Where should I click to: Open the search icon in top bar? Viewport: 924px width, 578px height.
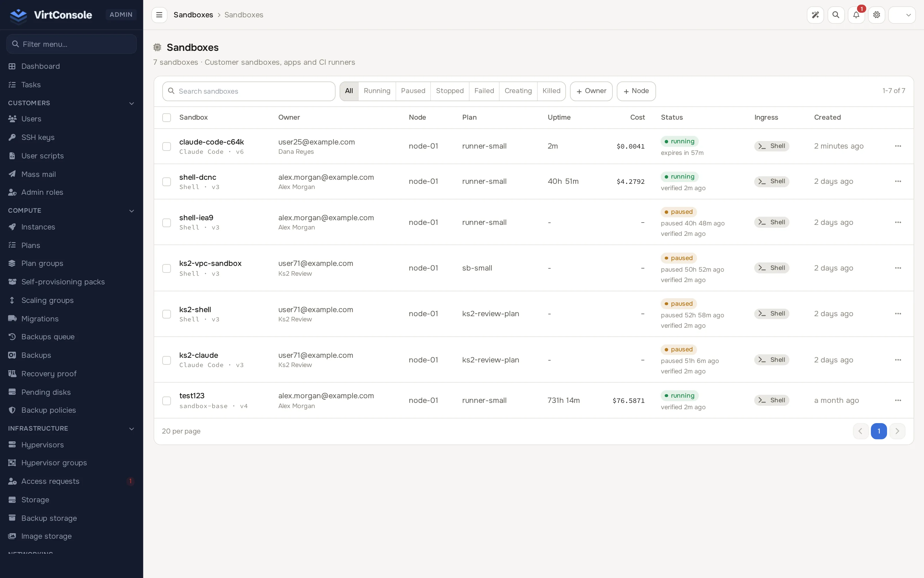pos(836,15)
